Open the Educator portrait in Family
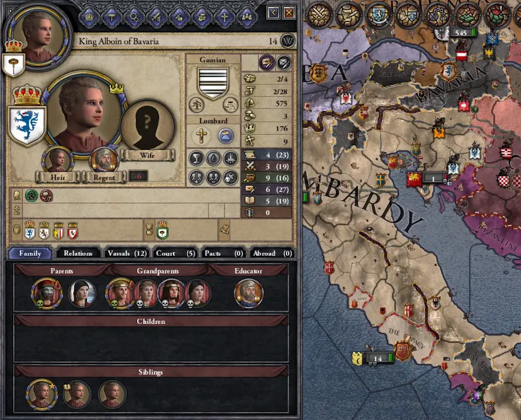The image size is (521, 420). [x=248, y=294]
